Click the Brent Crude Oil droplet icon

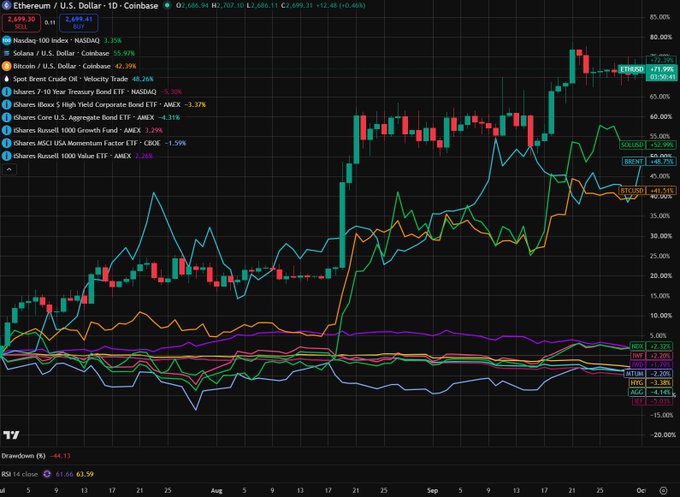(x=7, y=79)
